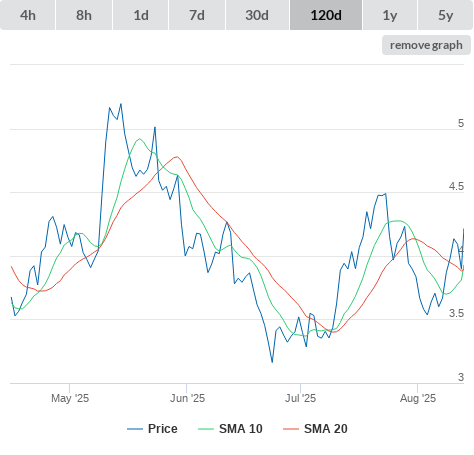Click the Jul '25 axis tick label
The height and width of the screenshot is (455, 474).
pos(300,398)
